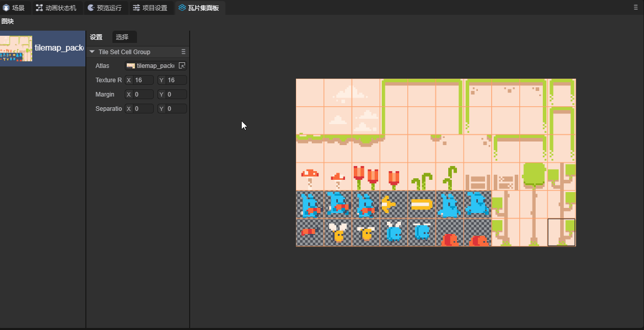Image resolution: width=644 pixels, height=330 pixels.
Task: Focus the Separation X input field
Action: point(143,109)
